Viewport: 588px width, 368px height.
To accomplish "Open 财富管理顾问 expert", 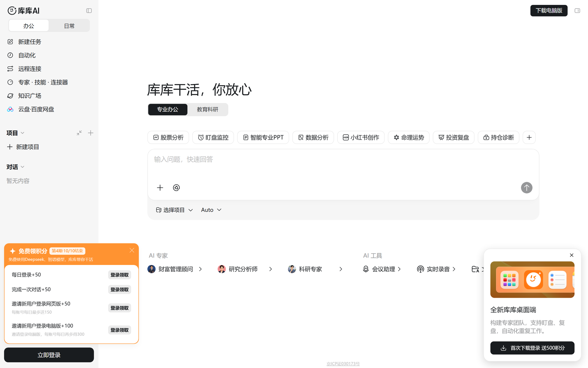I will click(x=175, y=269).
